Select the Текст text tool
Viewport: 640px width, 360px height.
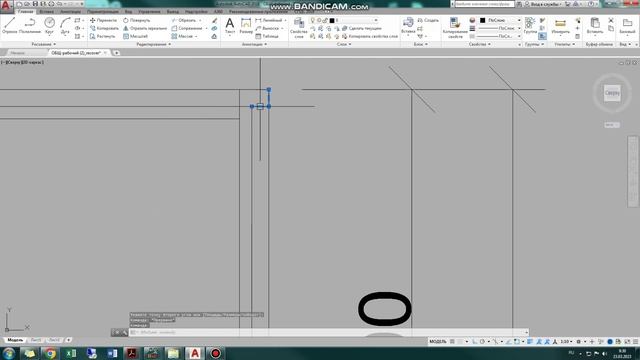(x=230, y=25)
